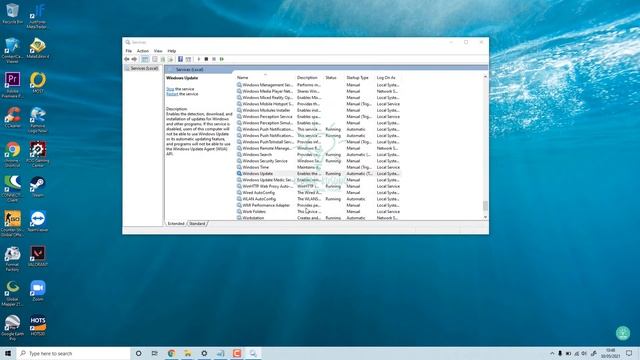This screenshot has height=360, width=640.
Task: Click the Back arrow in Services toolbar
Action: coord(127,59)
